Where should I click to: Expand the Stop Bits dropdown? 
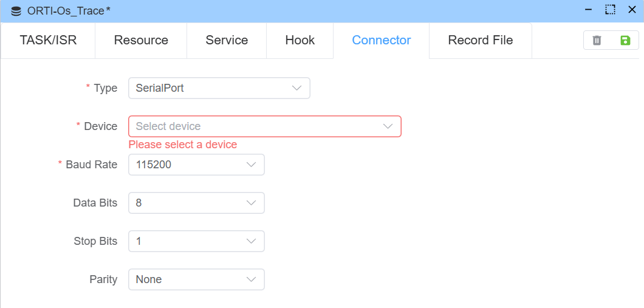[196, 241]
